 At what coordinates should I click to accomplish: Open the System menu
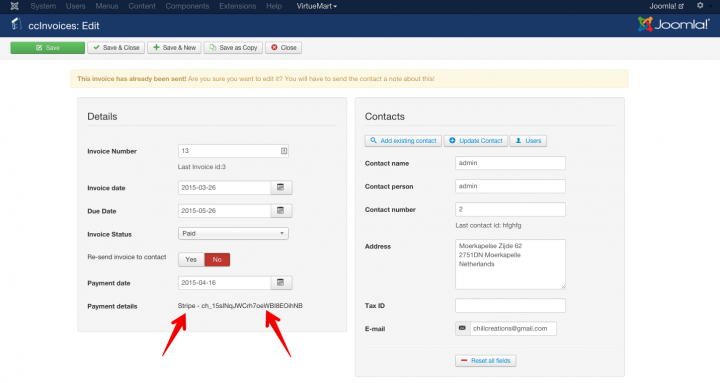point(43,6)
